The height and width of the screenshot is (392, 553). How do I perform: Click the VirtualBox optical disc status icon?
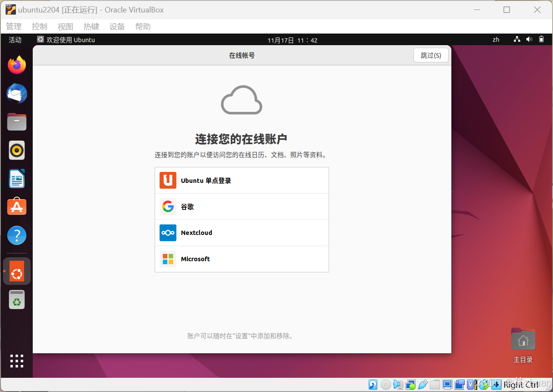pyautogui.click(x=386, y=384)
